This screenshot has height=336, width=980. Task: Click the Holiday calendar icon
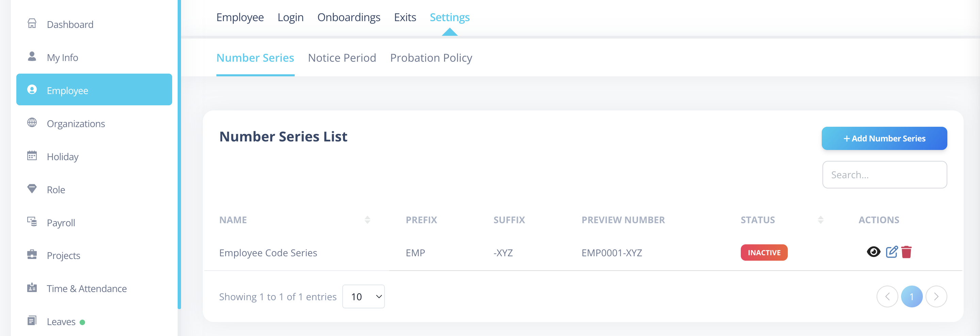tap(32, 155)
